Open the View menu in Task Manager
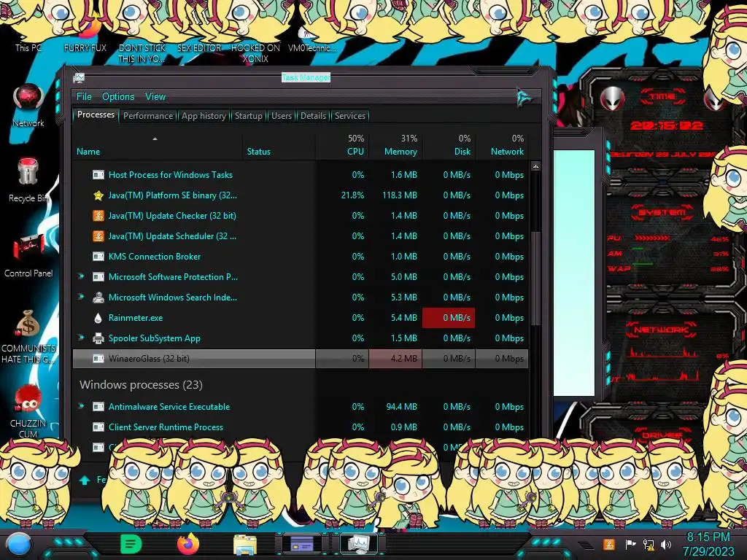This screenshot has width=747, height=560. coord(155,97)
